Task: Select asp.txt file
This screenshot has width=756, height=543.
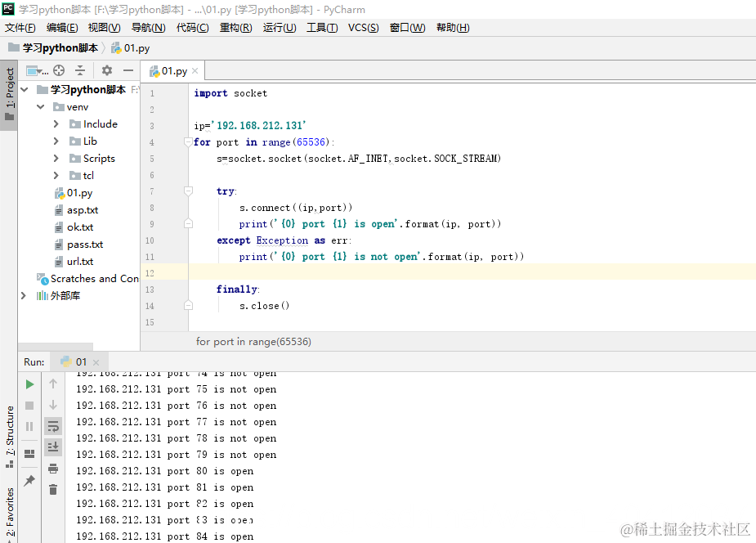Action: (x=83, y=210)
